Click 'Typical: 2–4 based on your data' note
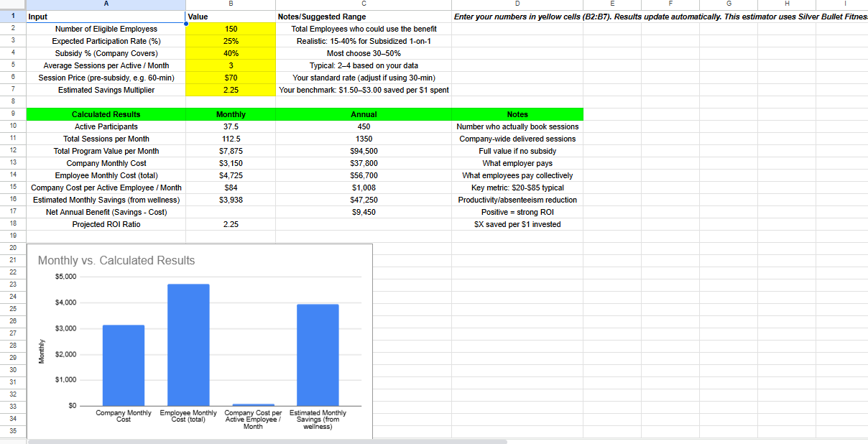The width and height of the screenshot is (868, 444). (364, 65)
